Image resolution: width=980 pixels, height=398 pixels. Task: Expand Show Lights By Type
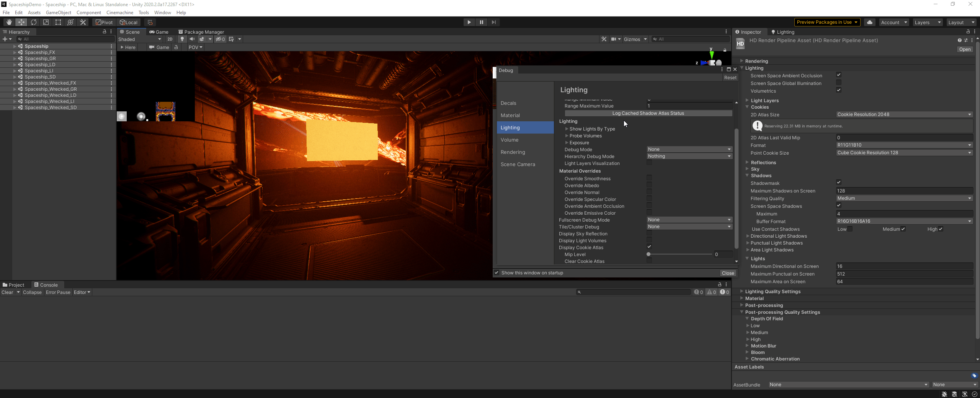tap(567, 129)
